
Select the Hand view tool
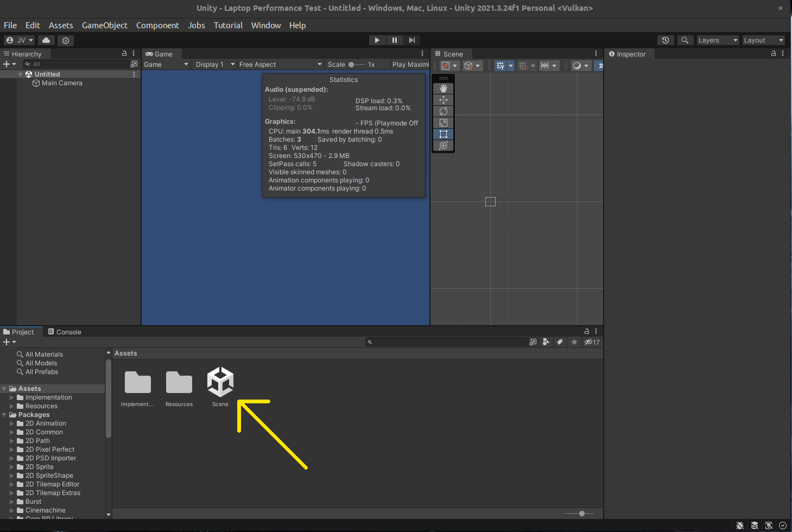[x=443, y=88]
